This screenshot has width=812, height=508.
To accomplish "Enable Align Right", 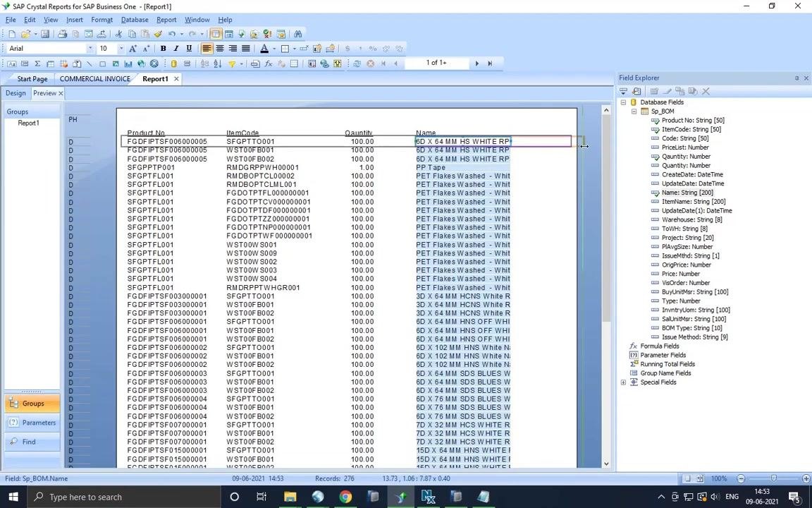I will pos(233,49).
